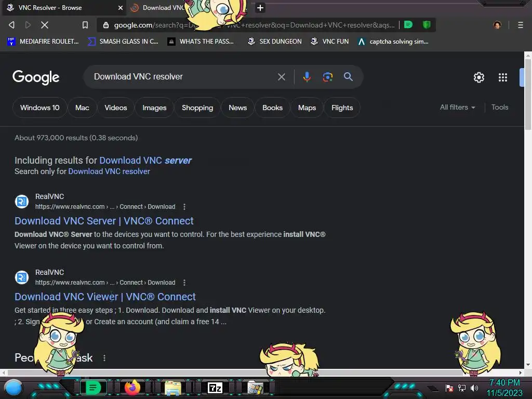Screen dimensions: 532x399
Task: Filter results by Mac
Action: (x=82, y=108)
